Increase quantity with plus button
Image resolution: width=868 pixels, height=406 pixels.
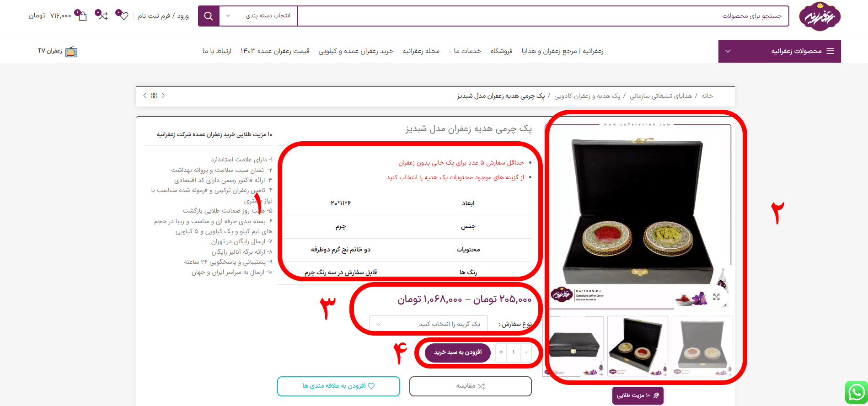point(501,352)
